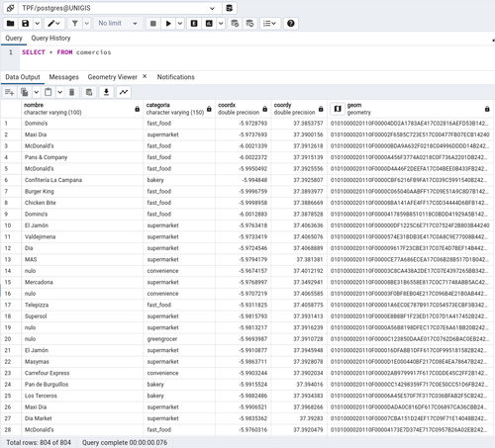Open the TPF/postgres@UNIGIS connection dropdown
The width and height of the screenshot is (495, 448).
(x=212, y=8)
